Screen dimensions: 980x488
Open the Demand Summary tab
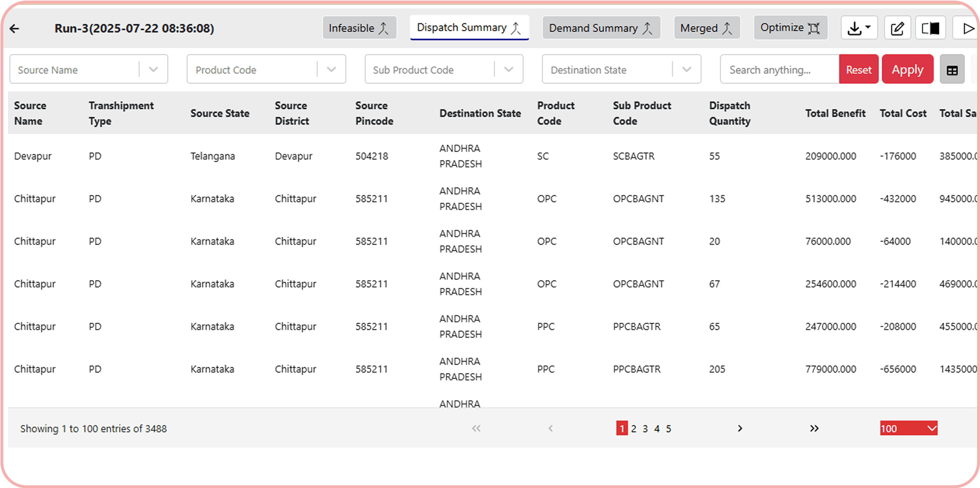pos(601,28)
